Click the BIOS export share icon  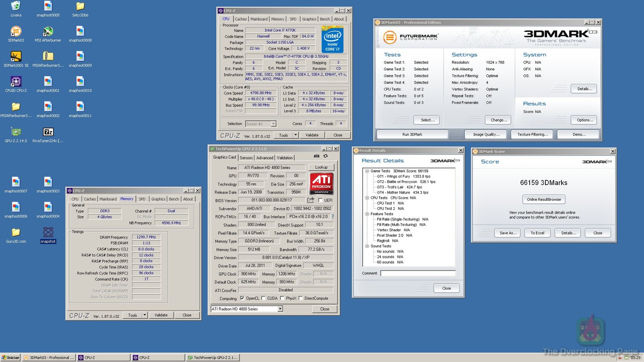coord(311,200)
